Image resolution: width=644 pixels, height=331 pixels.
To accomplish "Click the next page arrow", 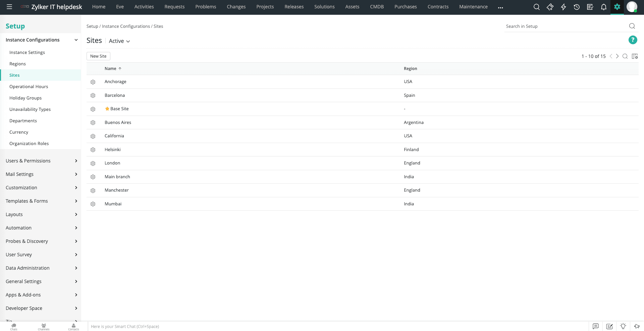I will click(617, 56).
